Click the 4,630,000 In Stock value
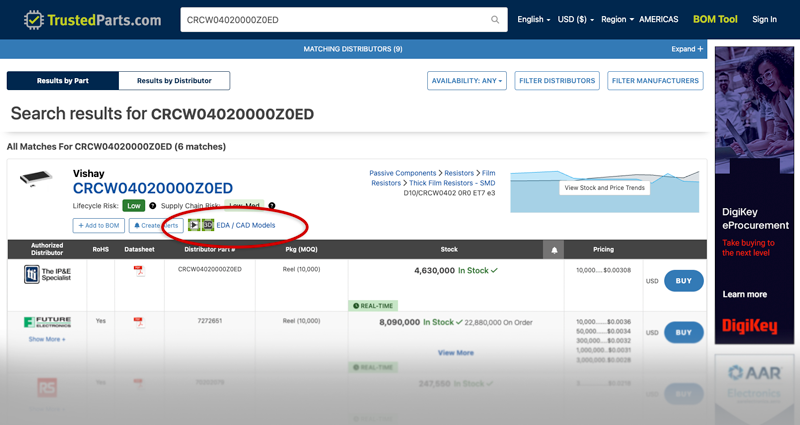 pos(456,270)
